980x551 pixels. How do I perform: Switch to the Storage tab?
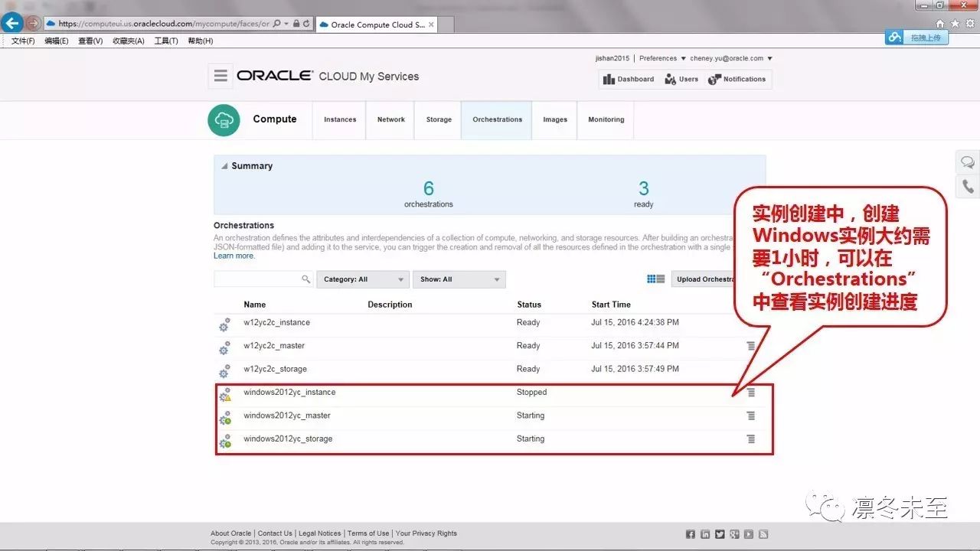pos(439,120)
